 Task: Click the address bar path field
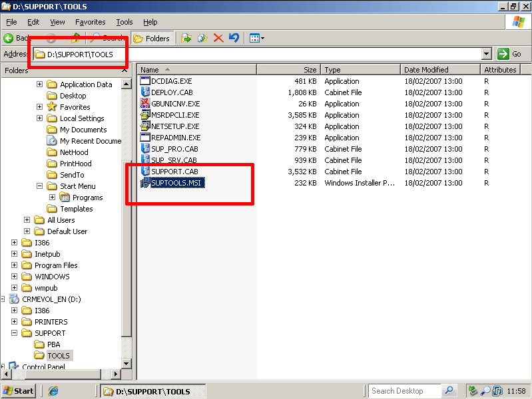click(258, 54)
